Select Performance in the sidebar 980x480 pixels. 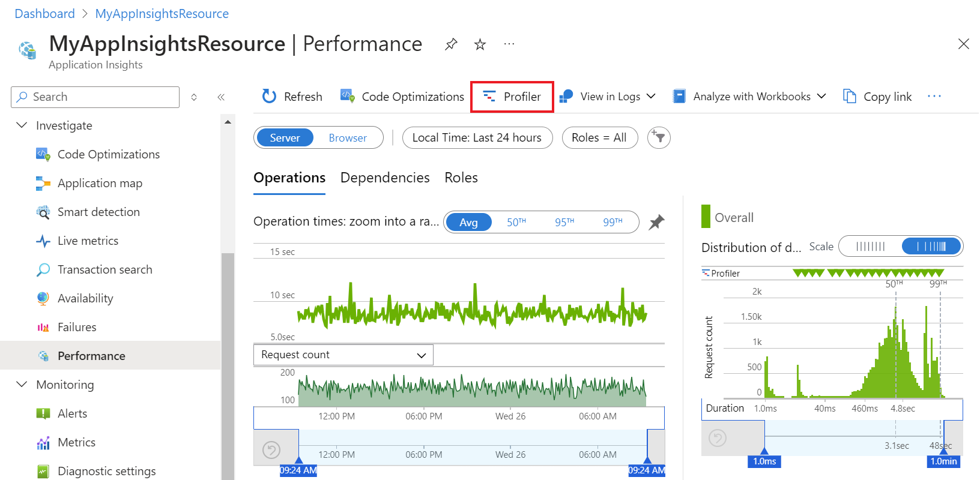[110, 356]
